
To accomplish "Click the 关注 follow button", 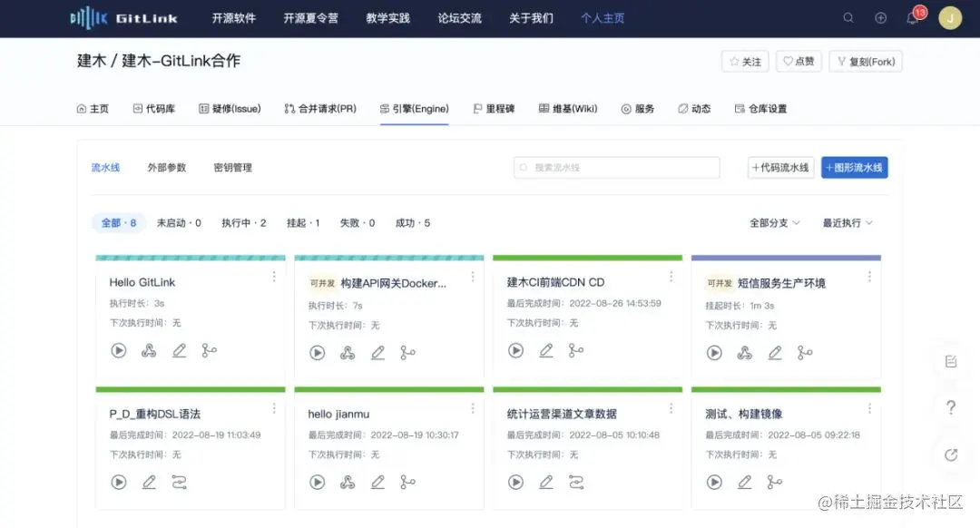I will [x=745, y=61].
